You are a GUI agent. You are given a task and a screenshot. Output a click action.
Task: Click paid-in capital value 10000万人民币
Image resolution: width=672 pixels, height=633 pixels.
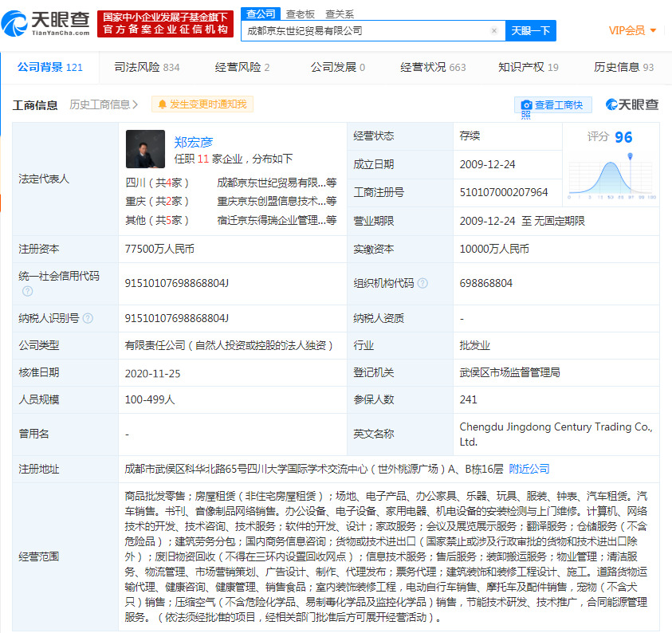point(494,249)
